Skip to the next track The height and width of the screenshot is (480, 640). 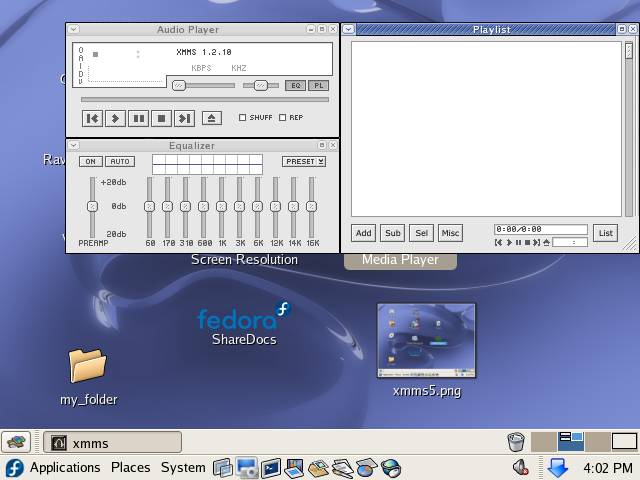(x=184, y=118)
